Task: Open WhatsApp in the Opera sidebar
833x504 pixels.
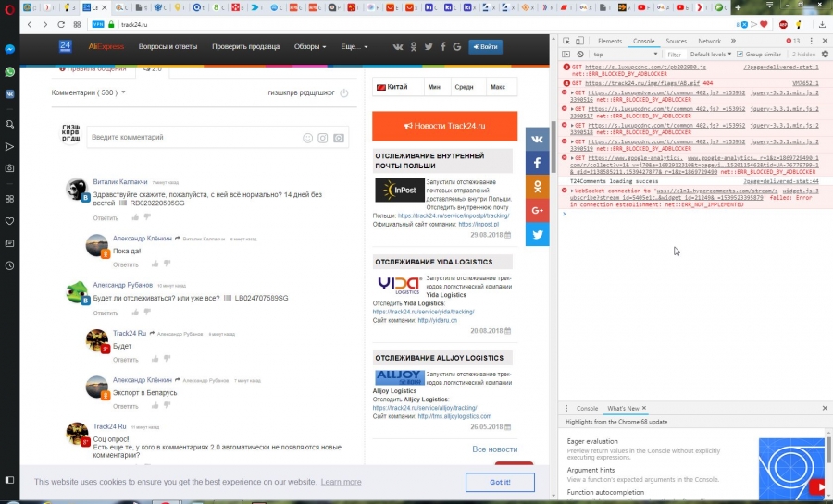Action: click(x=9, y=71)
